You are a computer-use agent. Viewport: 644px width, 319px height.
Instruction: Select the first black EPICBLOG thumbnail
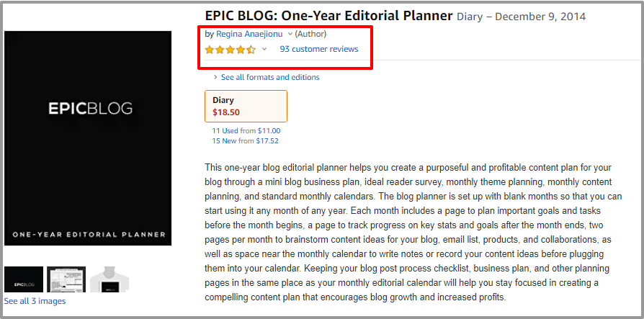click(23, 279)
